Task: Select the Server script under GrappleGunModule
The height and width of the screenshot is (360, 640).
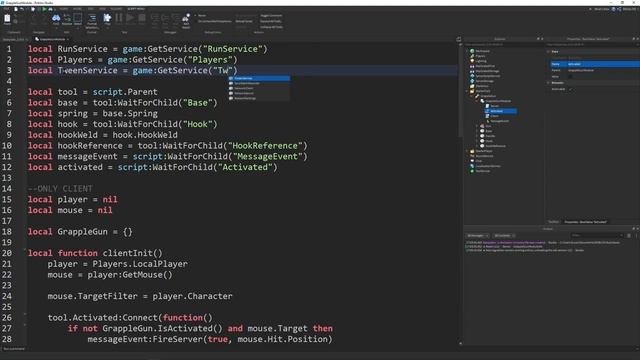Action: coord(494,106)
